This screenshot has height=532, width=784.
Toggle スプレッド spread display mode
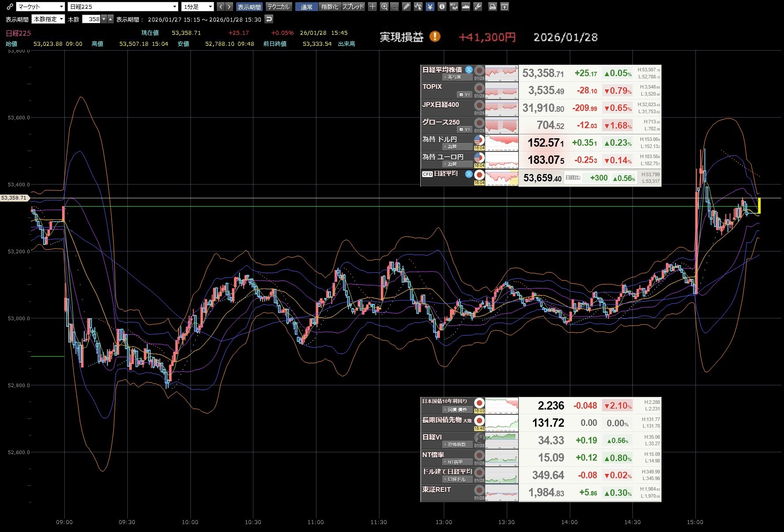click(353, 7)
